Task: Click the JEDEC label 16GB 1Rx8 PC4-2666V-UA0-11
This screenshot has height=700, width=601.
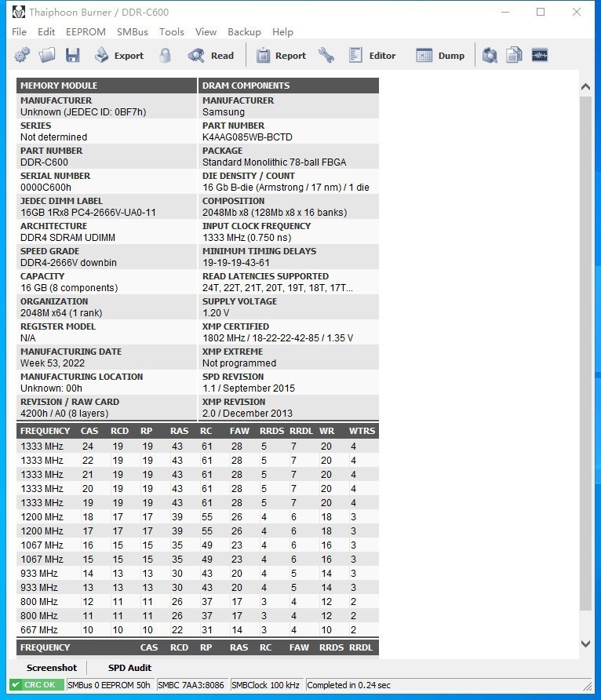Action: [x=88, y=213]
